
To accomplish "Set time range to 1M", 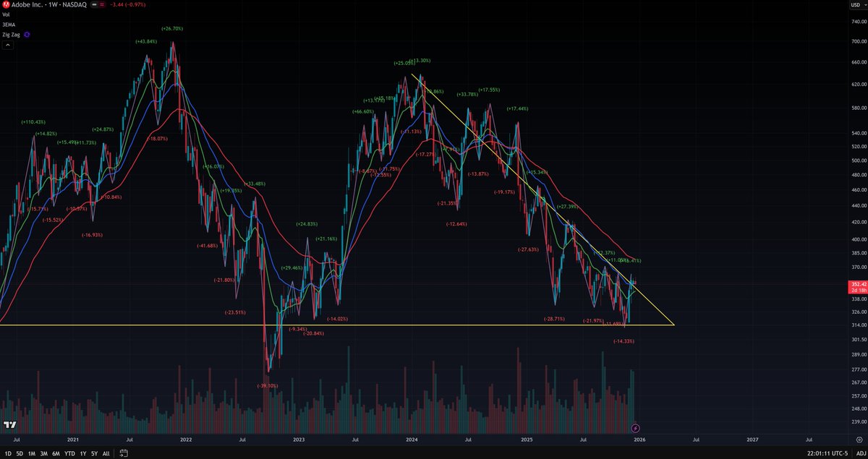I will point(33,453).
